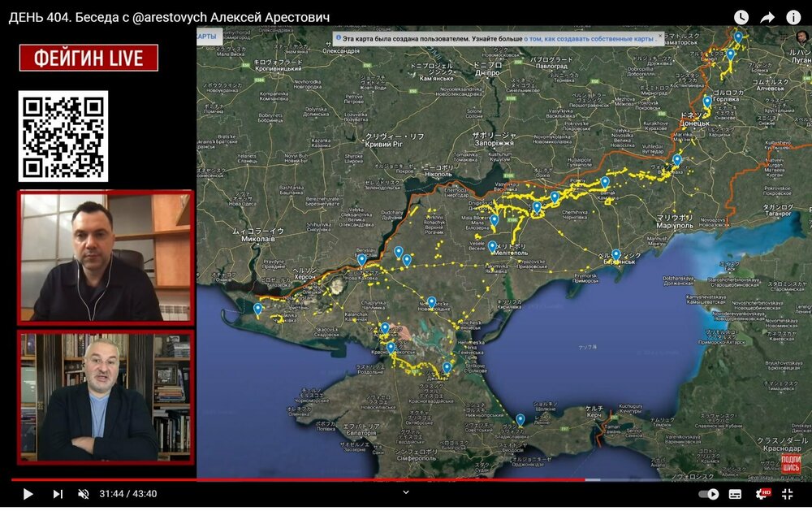The height and width of the screenshot is (511, 812).
Task: Exit full screen mode
Action: click(x=787, y=494)
